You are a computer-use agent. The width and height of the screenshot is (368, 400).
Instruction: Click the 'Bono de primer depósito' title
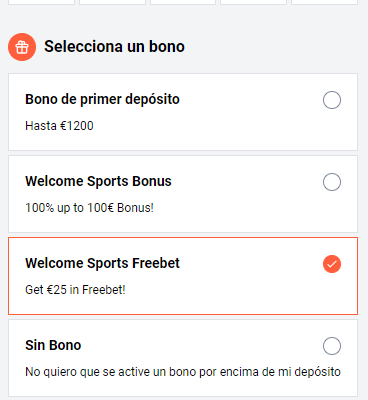tap(102, 99)
